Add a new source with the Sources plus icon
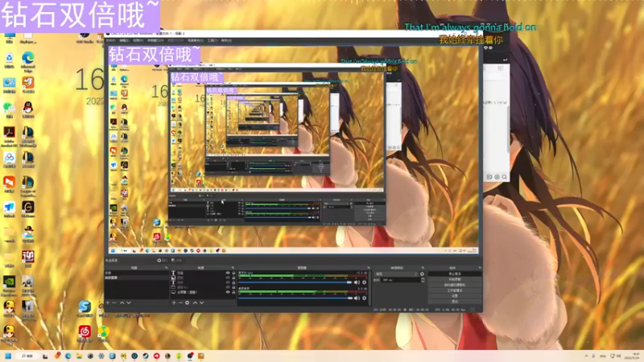 tap(174, 302)
